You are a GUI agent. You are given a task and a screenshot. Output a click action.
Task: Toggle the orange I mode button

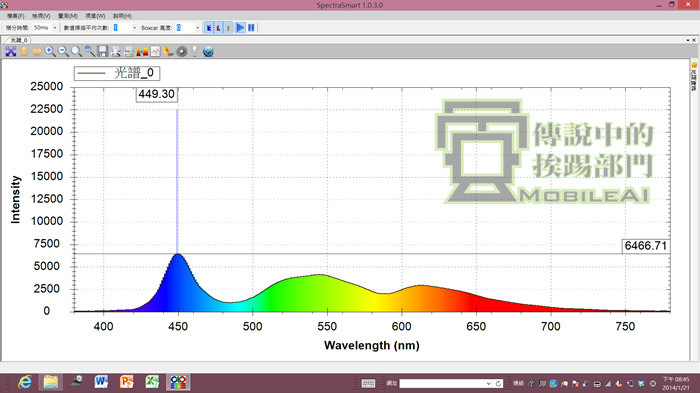(228, 28)
